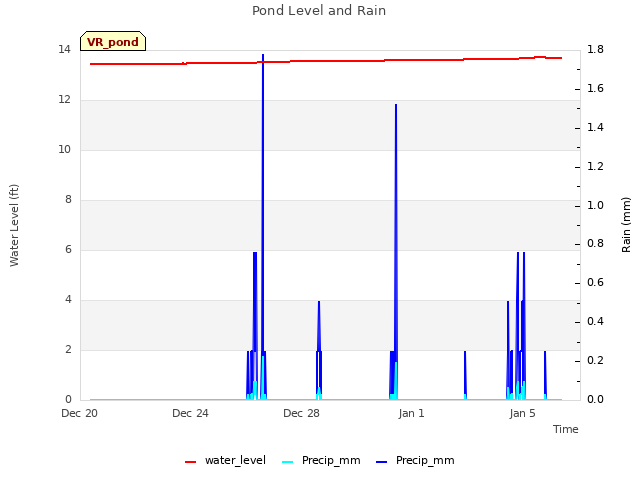Click the cyan Precip_mm legend label
This screenshot has height=480, width=640.
coord(331,460)
